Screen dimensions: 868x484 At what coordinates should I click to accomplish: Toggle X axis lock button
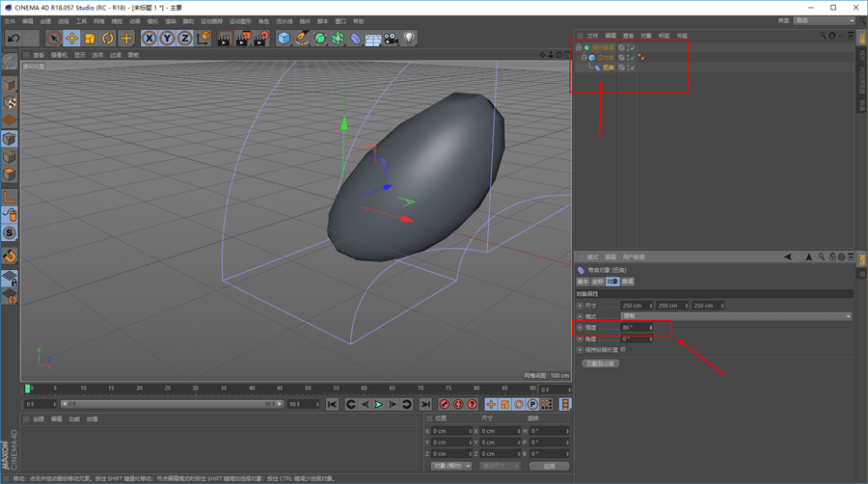tap(149, 39)
